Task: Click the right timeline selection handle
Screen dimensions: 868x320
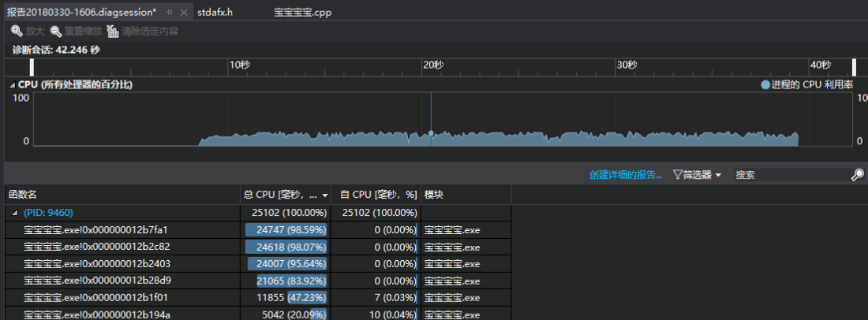Action: (854, 67)
